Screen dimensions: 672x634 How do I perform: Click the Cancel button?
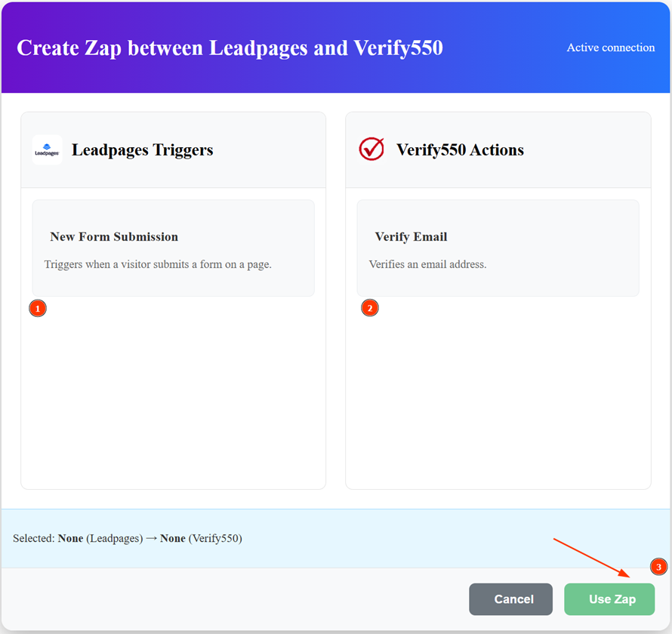coord(511,599)
